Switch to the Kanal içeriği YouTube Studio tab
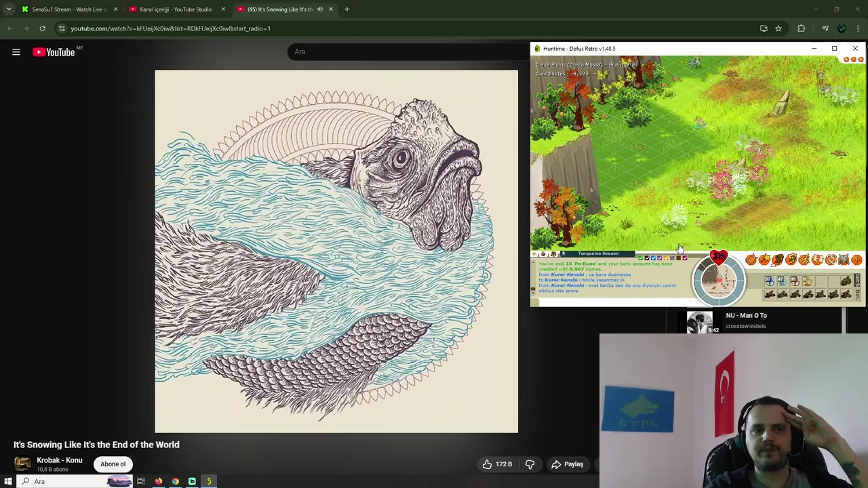 coord(176,9)
